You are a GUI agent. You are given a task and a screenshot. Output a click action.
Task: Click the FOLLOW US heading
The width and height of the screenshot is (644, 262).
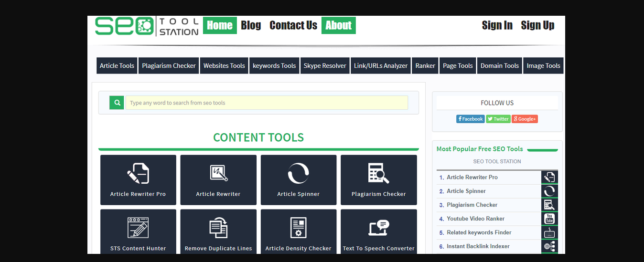(x=497, y=103)
